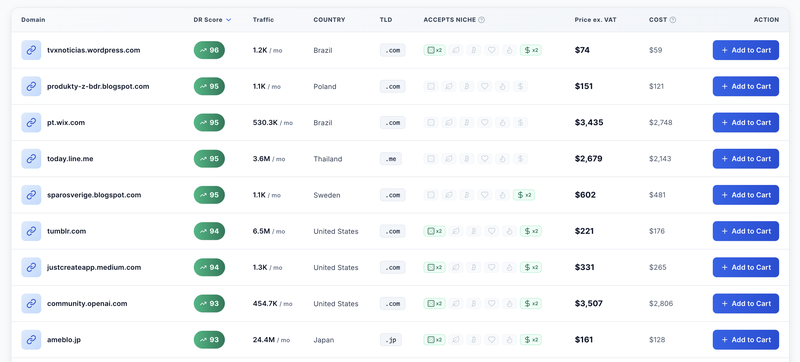Sort by DR Score using the header arrow
The image size is (800, 362).
(228, 20)
